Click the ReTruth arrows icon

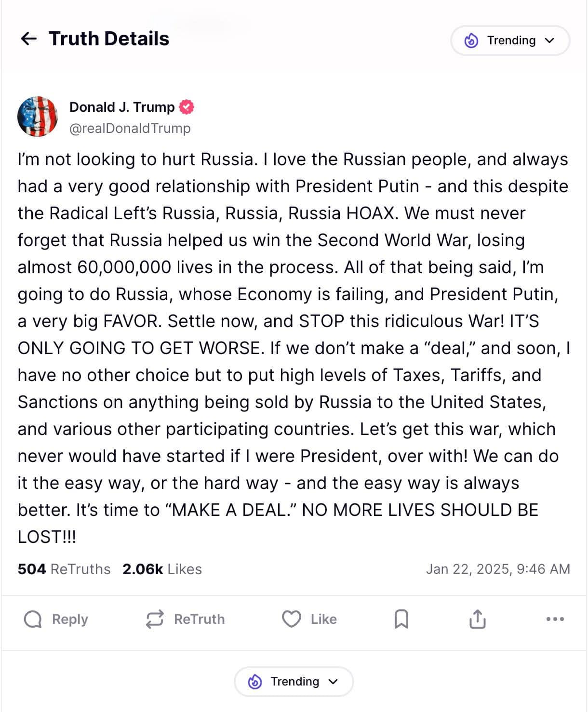pyautogui.click(x=155, y=619)
